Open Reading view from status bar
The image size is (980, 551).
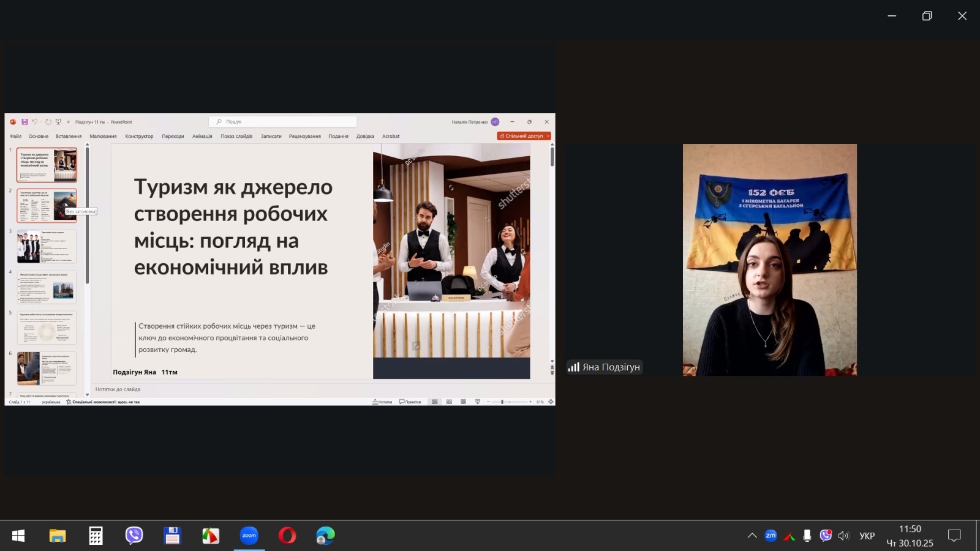463,402
